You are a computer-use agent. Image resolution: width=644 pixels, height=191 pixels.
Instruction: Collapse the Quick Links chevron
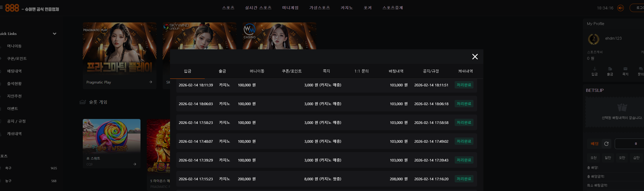(x=55, y=34)
